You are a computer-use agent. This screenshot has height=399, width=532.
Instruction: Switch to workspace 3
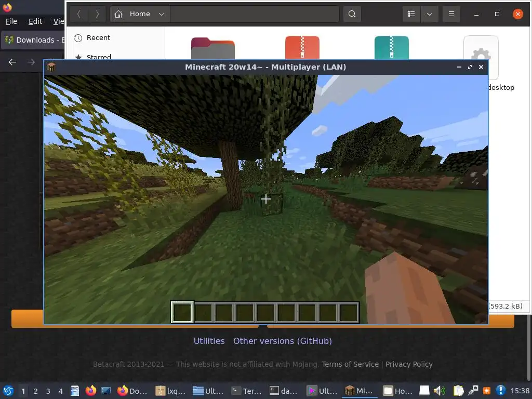pos(48,391)
